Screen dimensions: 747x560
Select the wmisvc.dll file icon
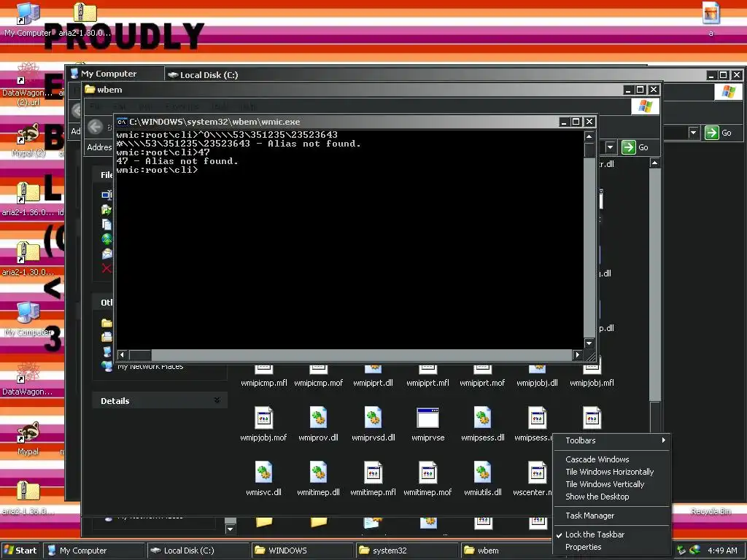click(263, 472)
